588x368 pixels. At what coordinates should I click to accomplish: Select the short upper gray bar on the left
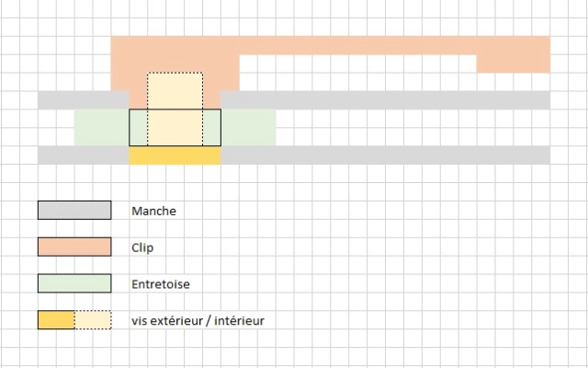tap(84, 100)
